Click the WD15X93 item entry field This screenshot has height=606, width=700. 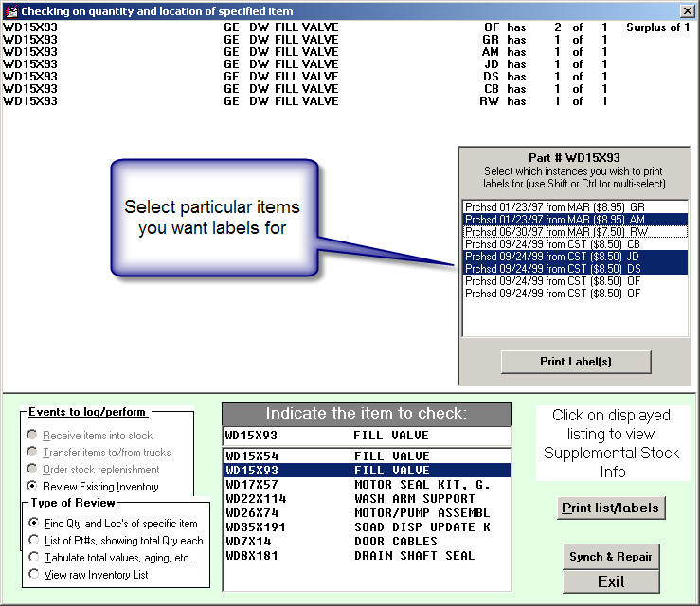tap(366, 436)
